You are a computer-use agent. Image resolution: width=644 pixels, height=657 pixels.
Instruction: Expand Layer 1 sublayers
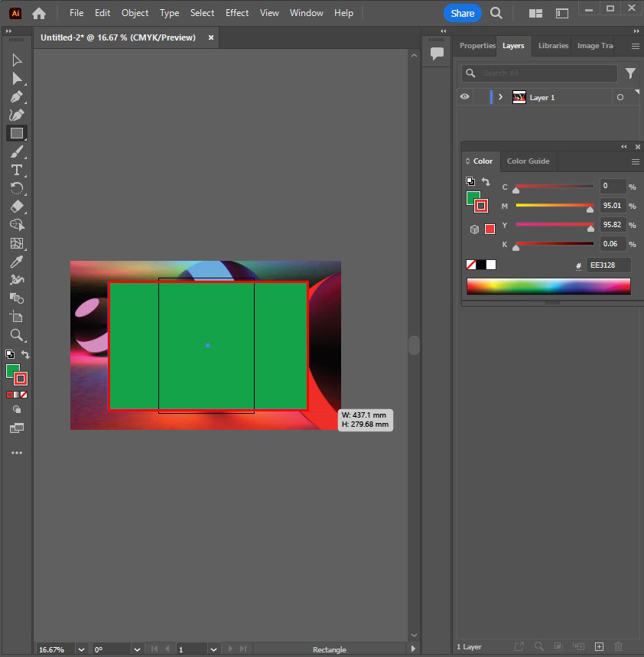tap(500, 97)
